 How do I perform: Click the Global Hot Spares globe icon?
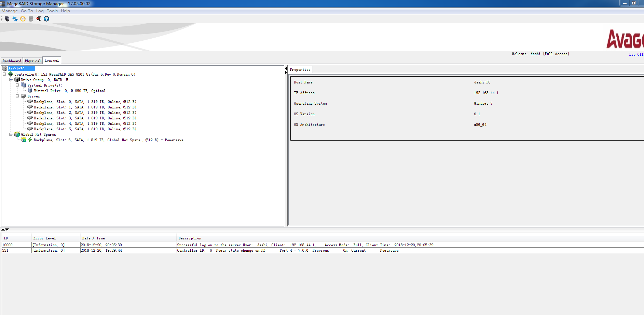click(x=17, y=134)
